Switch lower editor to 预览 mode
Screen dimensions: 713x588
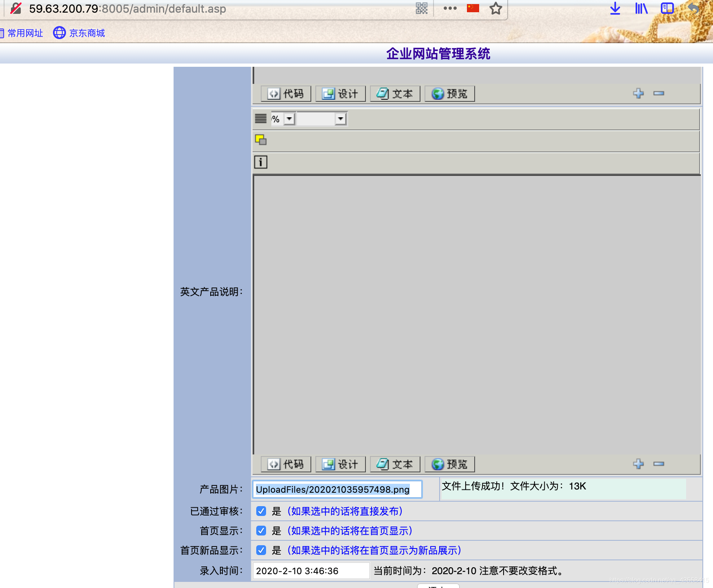point(449,464)
